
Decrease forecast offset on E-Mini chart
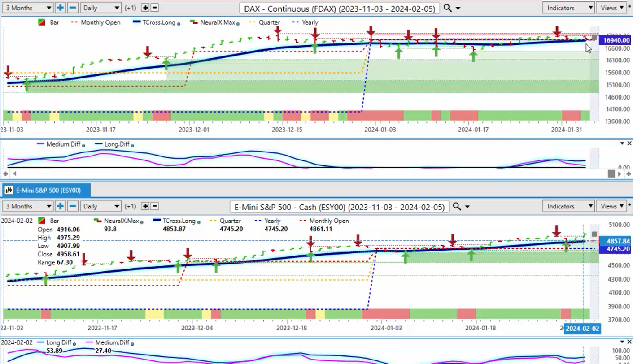coord(155,206)
